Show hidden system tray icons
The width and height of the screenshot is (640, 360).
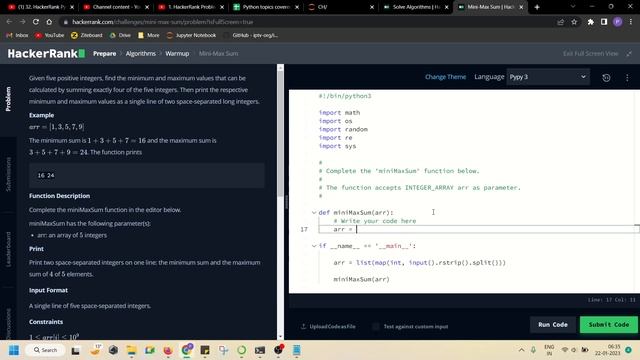(521, 350)
